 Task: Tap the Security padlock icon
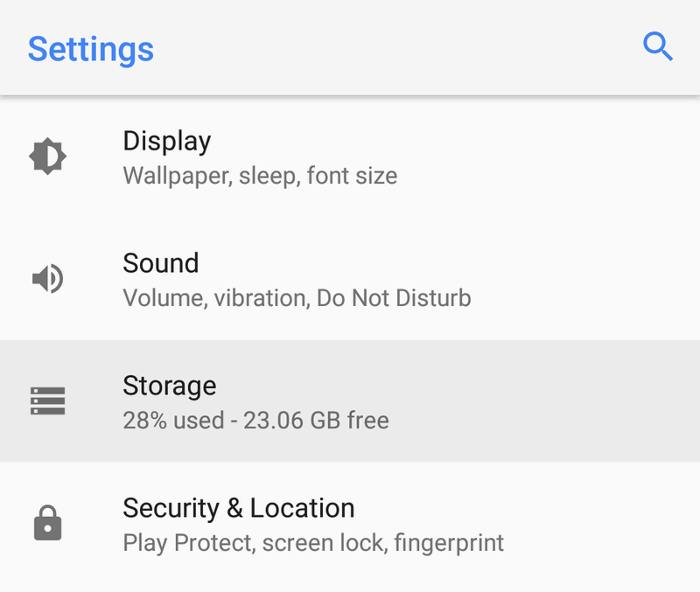point(48,522)
